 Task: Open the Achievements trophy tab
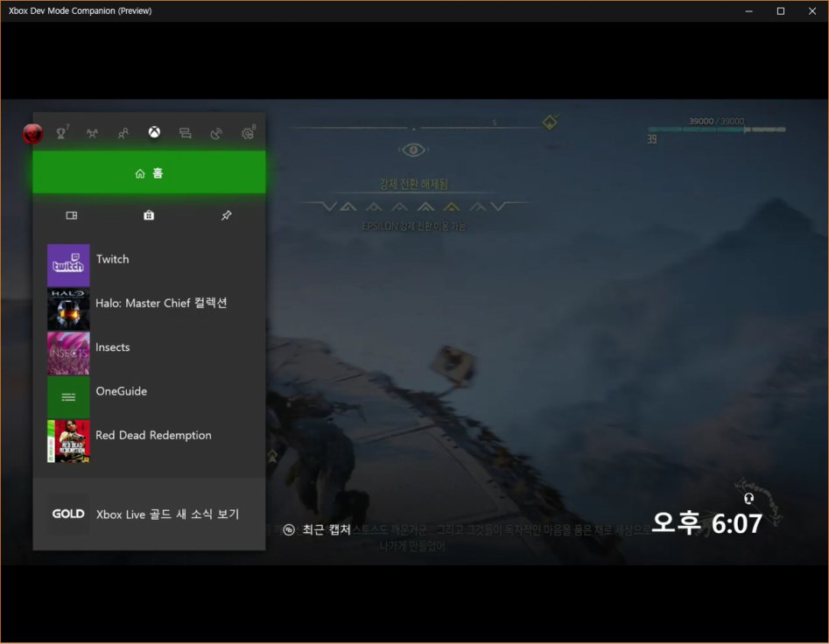62,133
